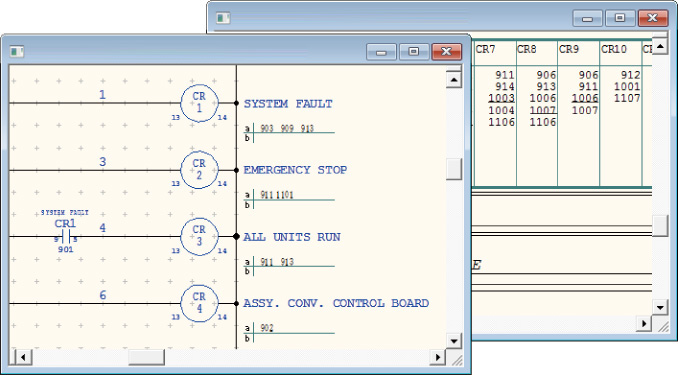Viewport: 678px width, 375px height.
Task: Select the CR 4 relay coil symbol
Action: pyautogui.click(x=199, y=303)
